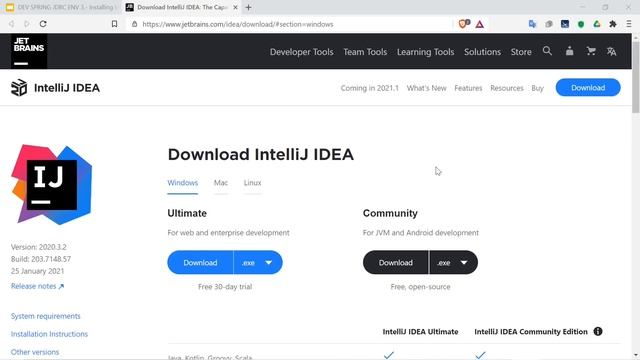The height and width of the screenshot is (360, 640).
Task: Reload the page
Action: click(x=43, y=24)
